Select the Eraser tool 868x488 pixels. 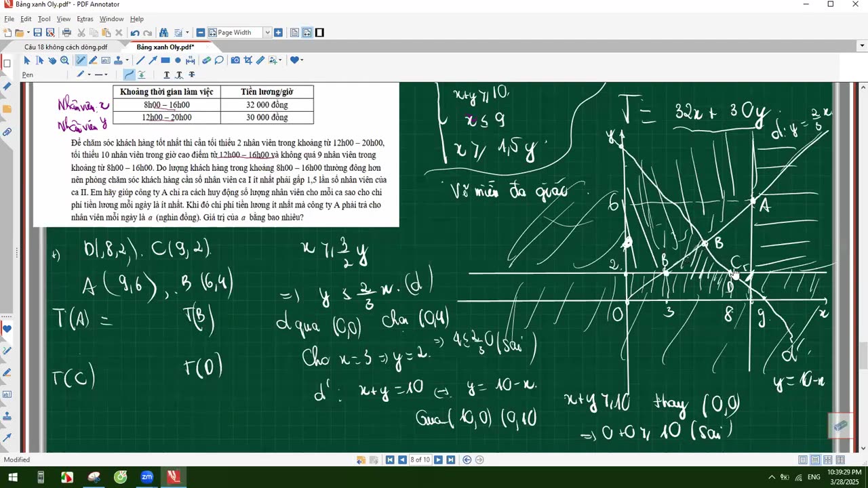206,60
